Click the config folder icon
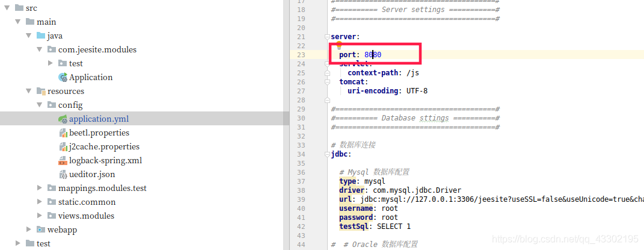The image size is (644, 250). [52, 105]
